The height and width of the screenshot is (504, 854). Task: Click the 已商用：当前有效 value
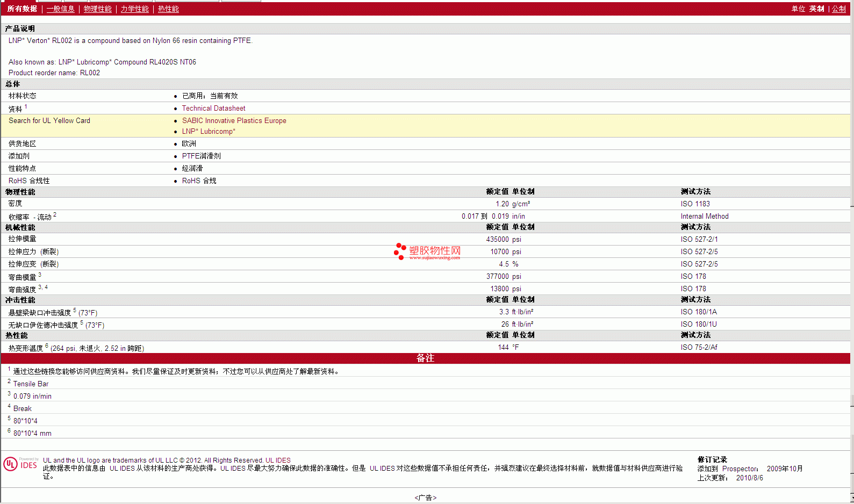[x=210, y=96]
